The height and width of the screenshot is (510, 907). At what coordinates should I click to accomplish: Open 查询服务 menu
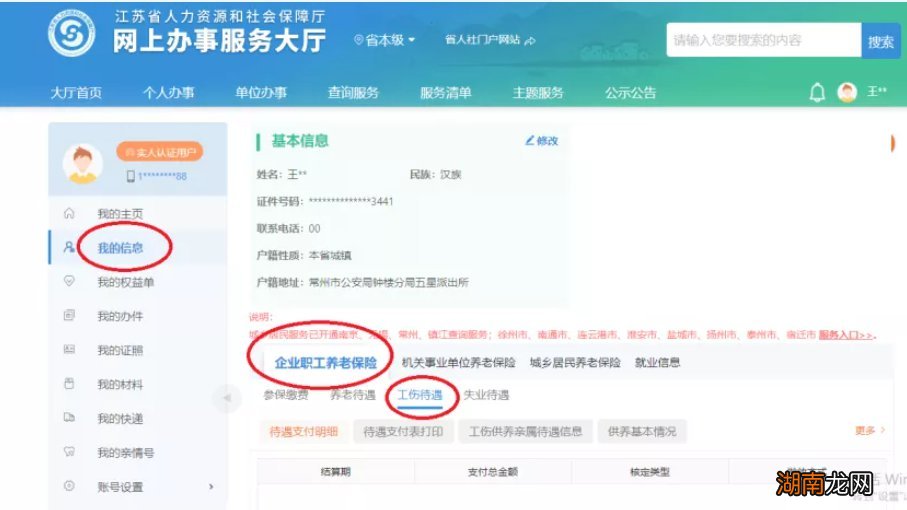[353, 93]
